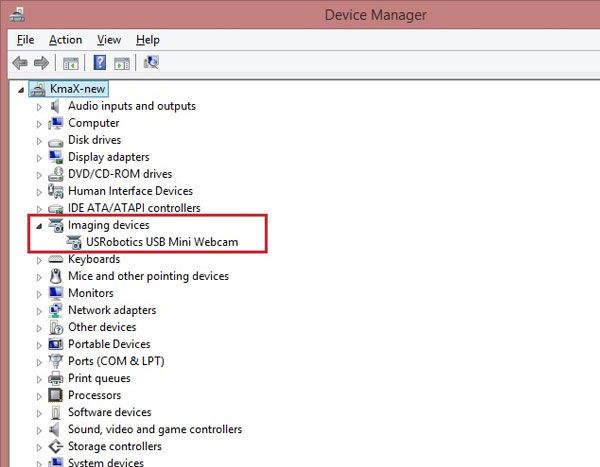Click the Imaging devices camera icon
The width and height of the screenshot is (600, 467).
click(x=56, y=225)
